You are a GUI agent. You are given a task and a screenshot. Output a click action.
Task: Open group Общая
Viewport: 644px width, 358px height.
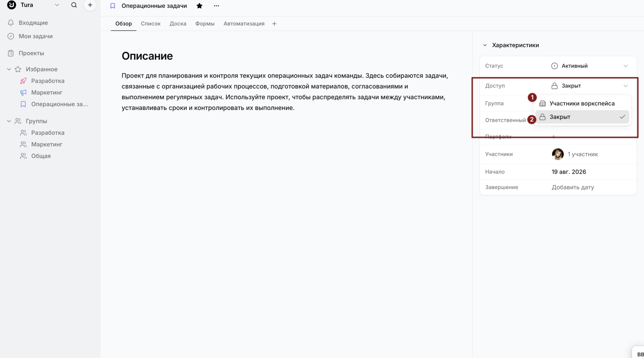pos(41,156)
